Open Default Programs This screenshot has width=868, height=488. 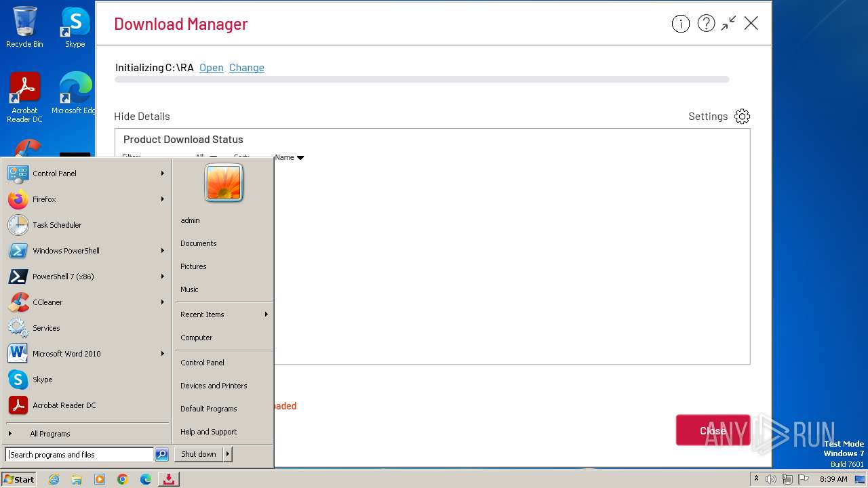(x=224, y=409)
